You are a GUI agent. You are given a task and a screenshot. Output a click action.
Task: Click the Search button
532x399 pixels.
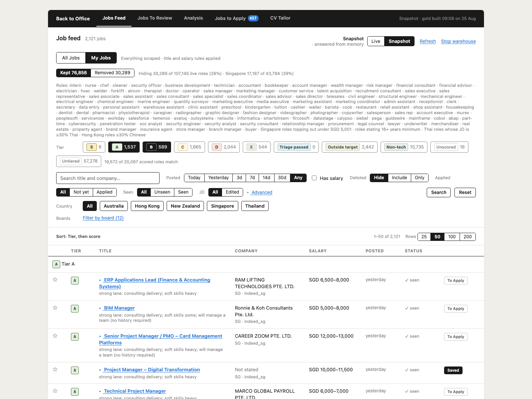coord(439,192)
